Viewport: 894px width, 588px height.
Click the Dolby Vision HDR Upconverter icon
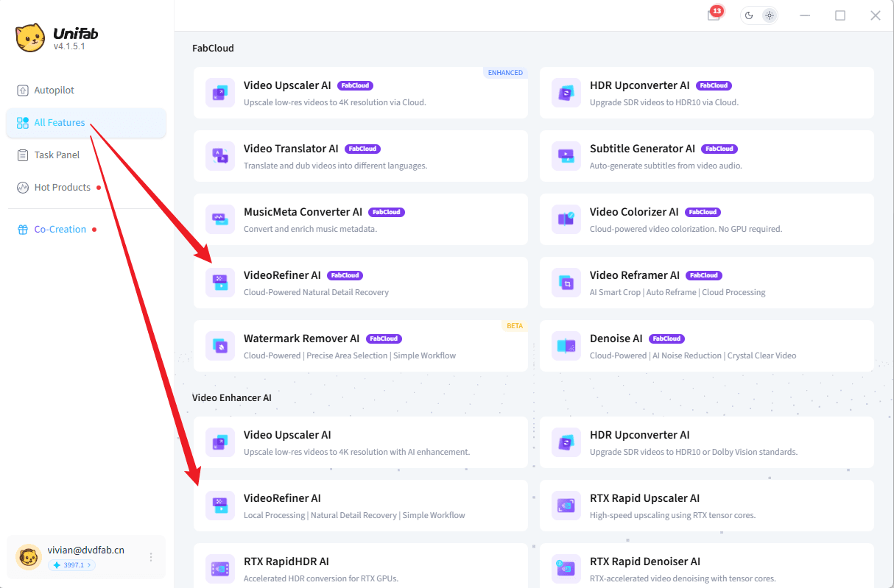click(x=566, y=442)
